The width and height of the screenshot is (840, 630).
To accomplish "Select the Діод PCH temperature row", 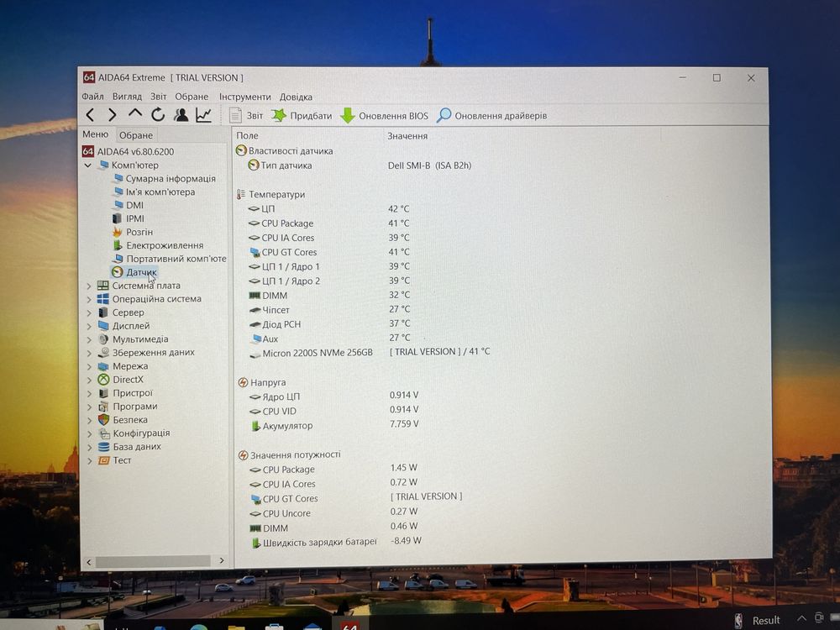I will pos(328,324).
